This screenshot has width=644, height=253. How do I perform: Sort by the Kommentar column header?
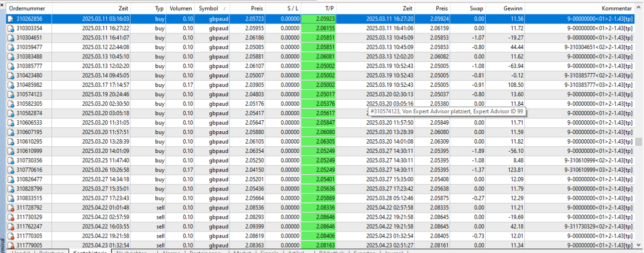580,8
